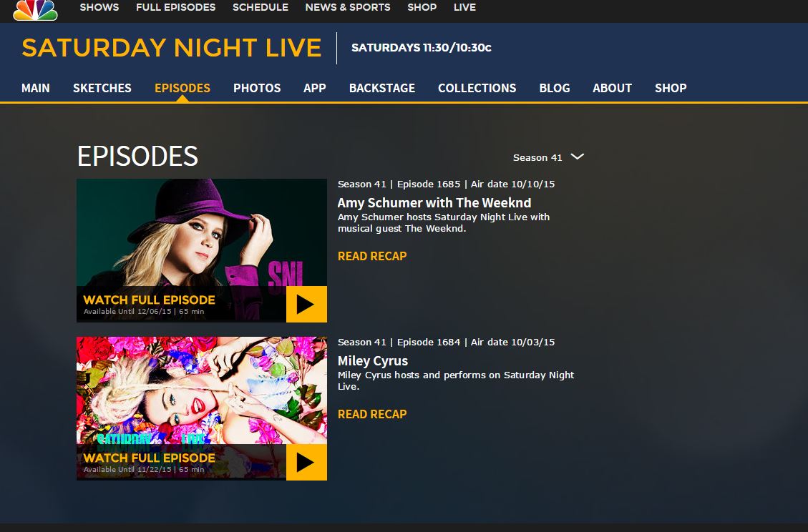Click 'Episode 1684 | Air date 10/03/15' text

(476, 343)
